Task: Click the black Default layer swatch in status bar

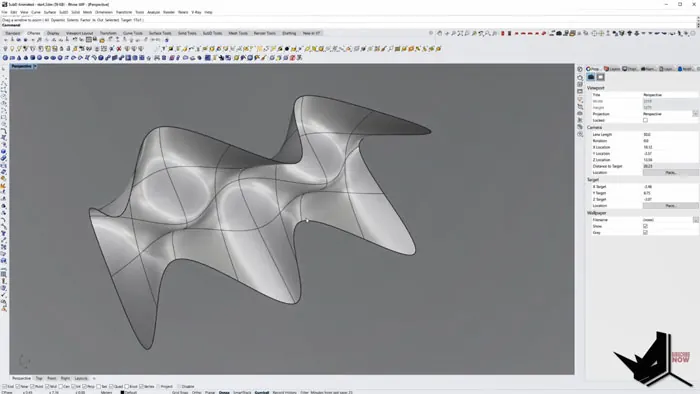Action: (x=122, y=392)
